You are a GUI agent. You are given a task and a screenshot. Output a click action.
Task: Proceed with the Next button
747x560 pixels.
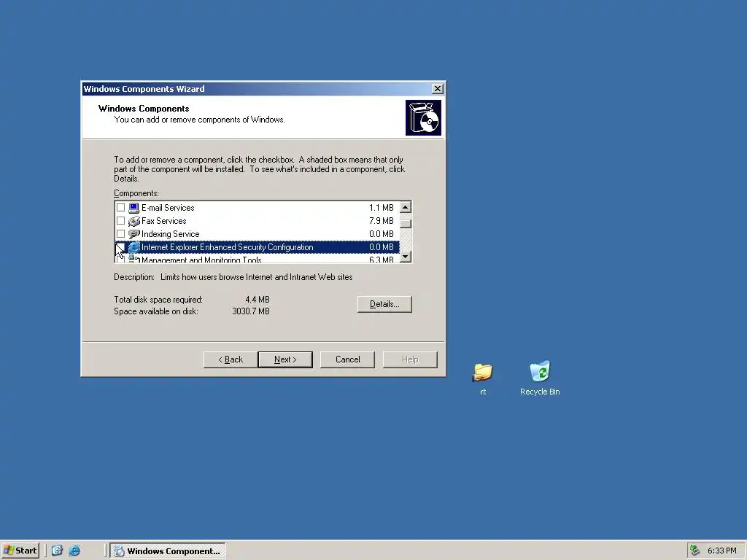click(285, 359)
